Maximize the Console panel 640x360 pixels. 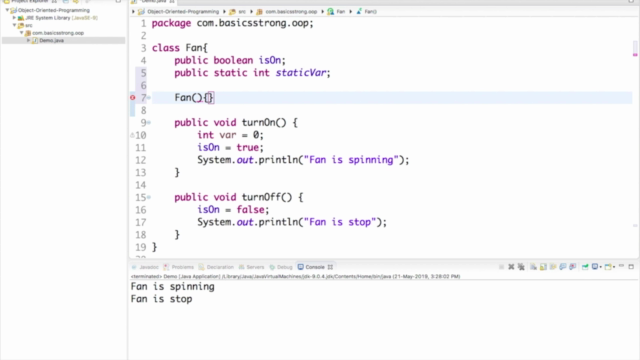pos(631,267)
